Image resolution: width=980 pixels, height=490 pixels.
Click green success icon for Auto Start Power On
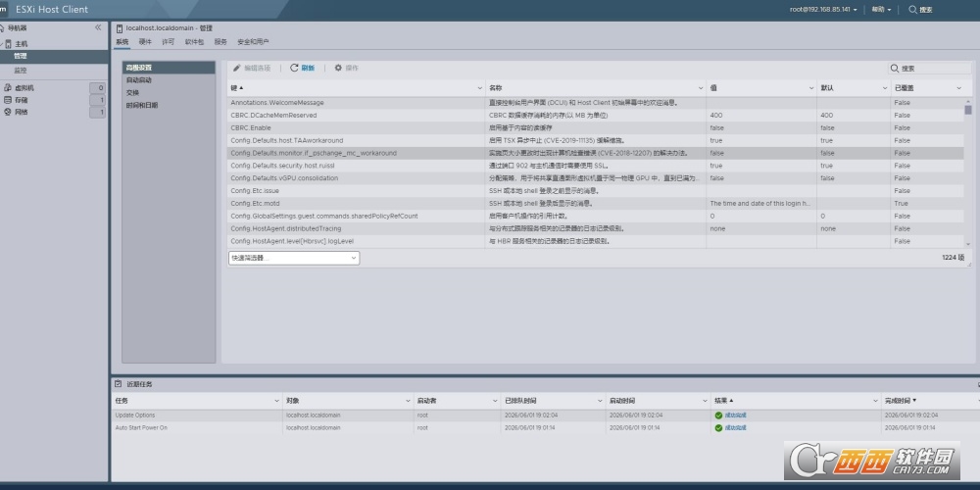click(718, 428)
